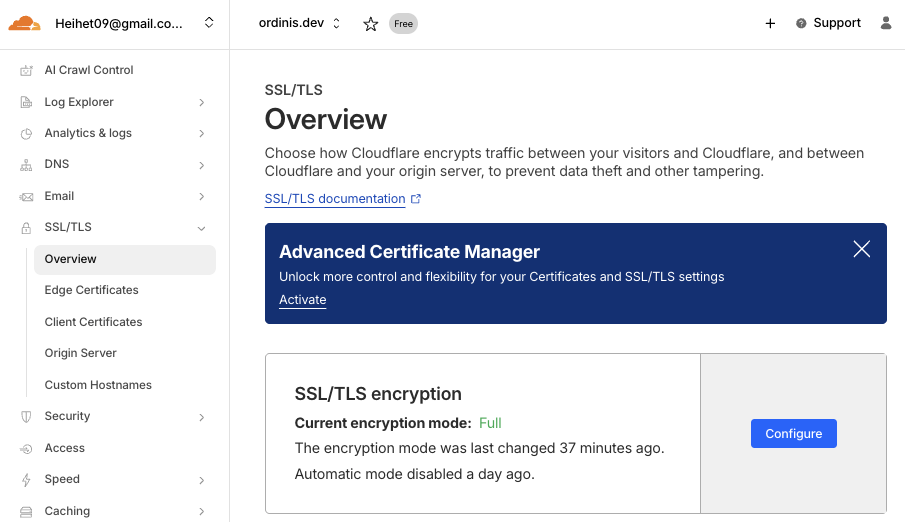Click the Cloudflare logo icon
Screen dimensions: 905x522
25,23
